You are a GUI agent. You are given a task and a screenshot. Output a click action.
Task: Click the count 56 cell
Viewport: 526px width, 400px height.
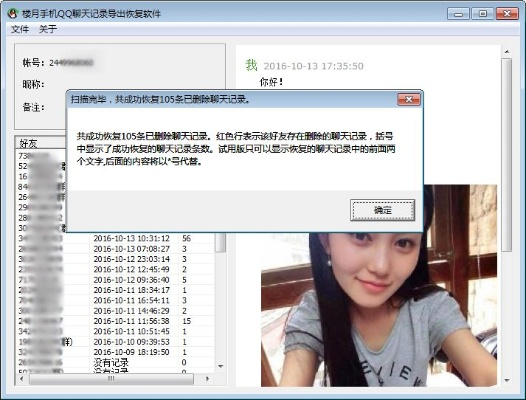[x=187, y=239]
